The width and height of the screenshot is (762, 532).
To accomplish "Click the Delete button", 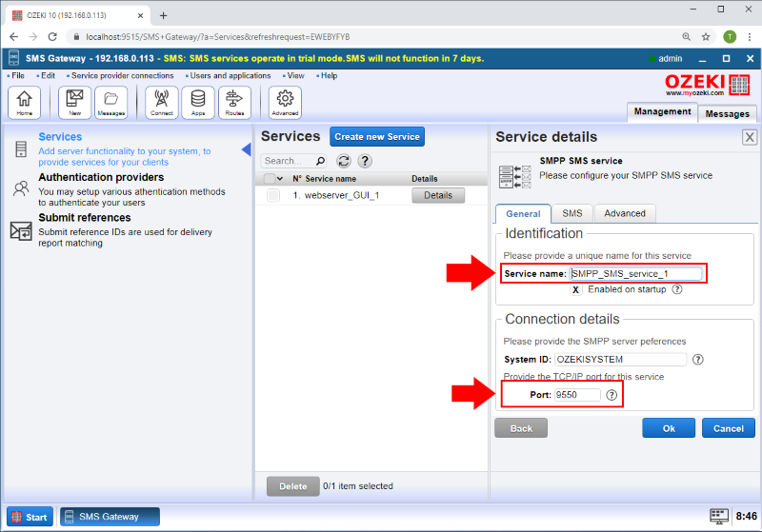I will 293,486.
